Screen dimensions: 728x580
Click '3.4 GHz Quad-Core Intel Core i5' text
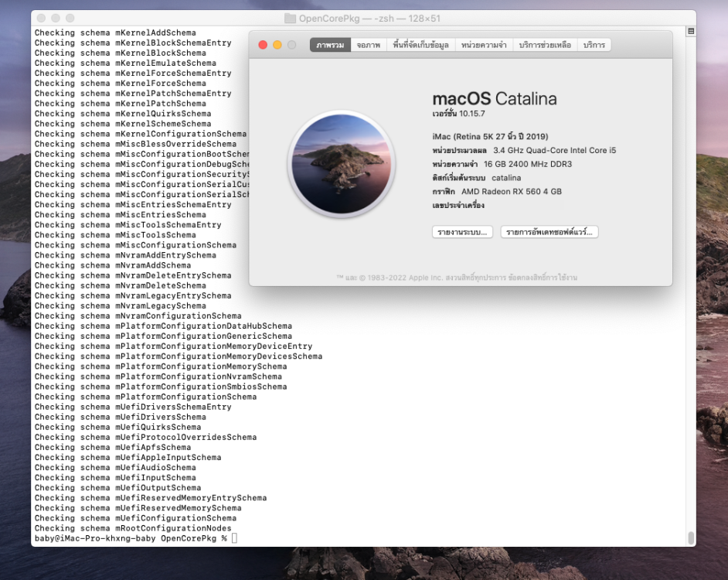point(554,150)
